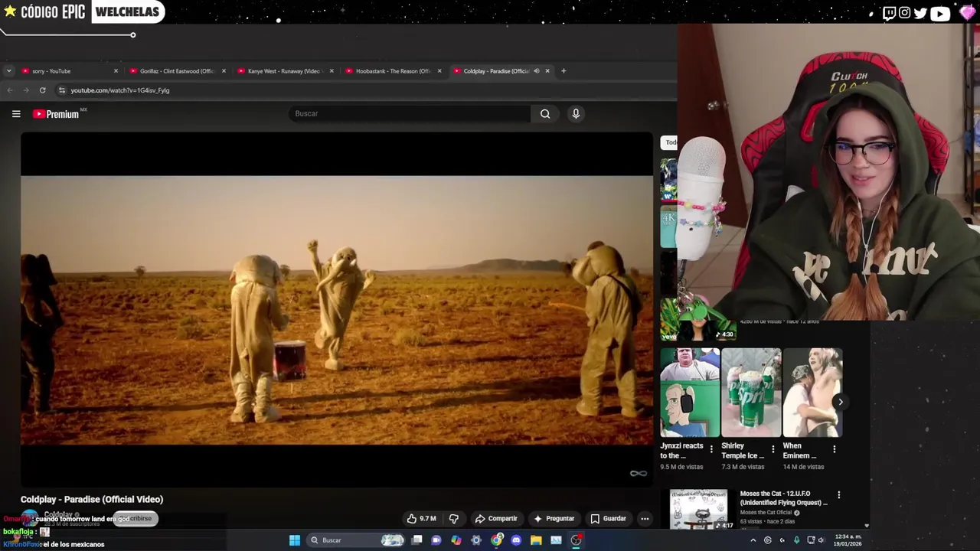The width and height of the screenshot is (980, 551).
Task: Select the 'Todo' filter chip
Action: (669, 142)
